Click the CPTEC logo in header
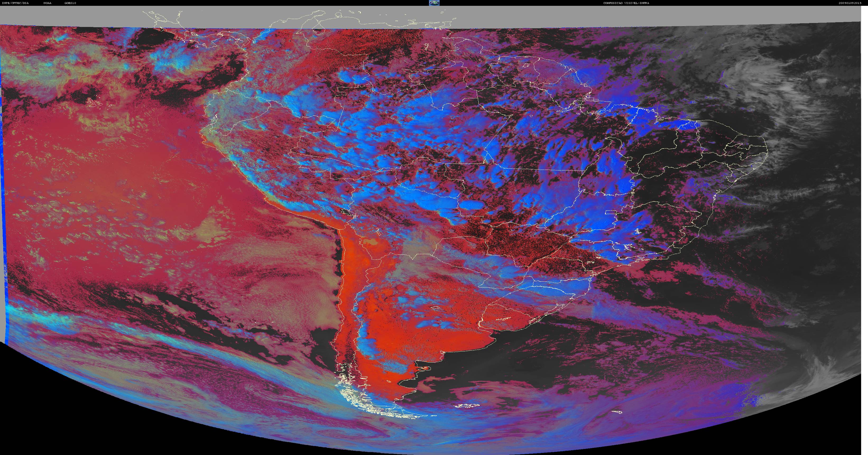The image size is (868, 455). point(434,3)
